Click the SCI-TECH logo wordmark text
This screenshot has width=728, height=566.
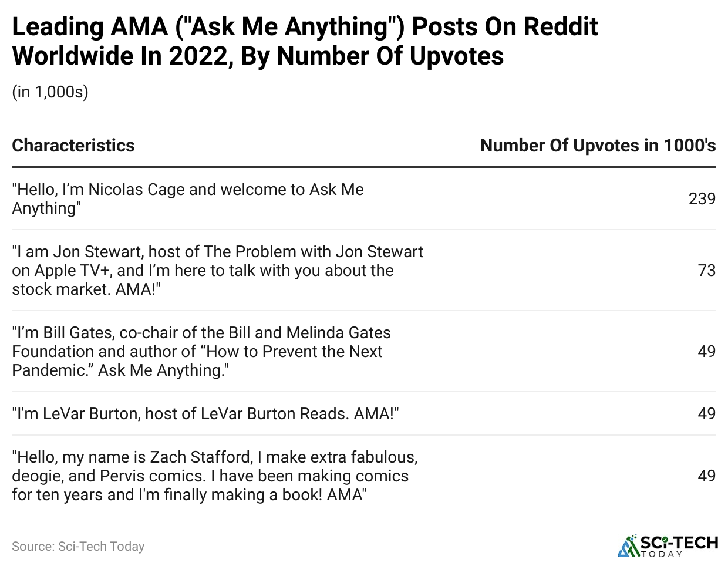click(x=679, y=543)
